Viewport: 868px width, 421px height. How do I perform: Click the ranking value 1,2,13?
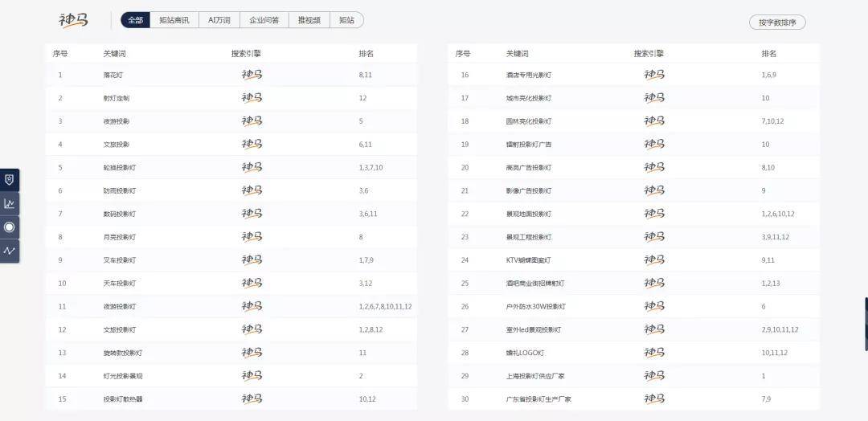coord(771,284)
